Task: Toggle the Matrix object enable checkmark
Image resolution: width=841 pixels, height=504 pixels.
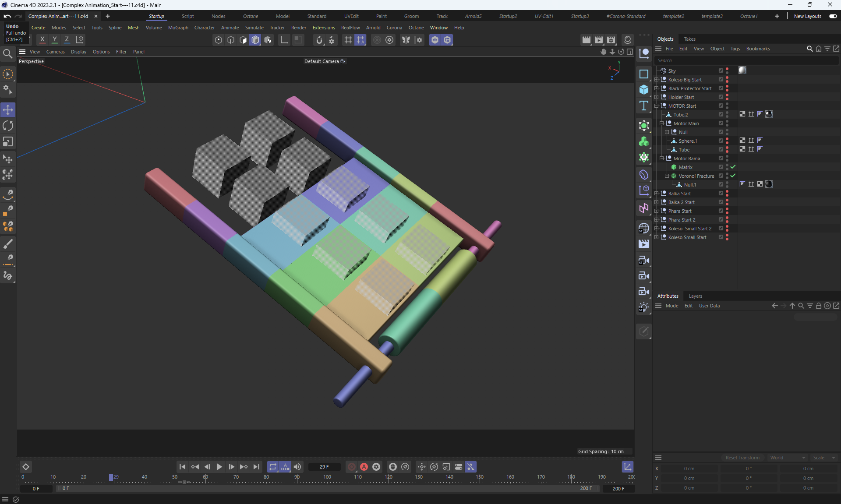Action: [x=733, y=167]
